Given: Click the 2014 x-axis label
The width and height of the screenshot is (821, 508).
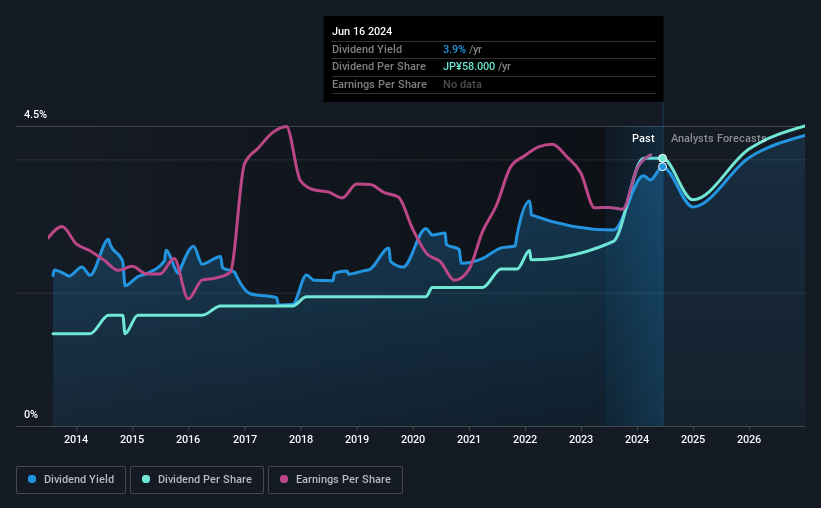Looking at the screenshot, I should (76, 439).
